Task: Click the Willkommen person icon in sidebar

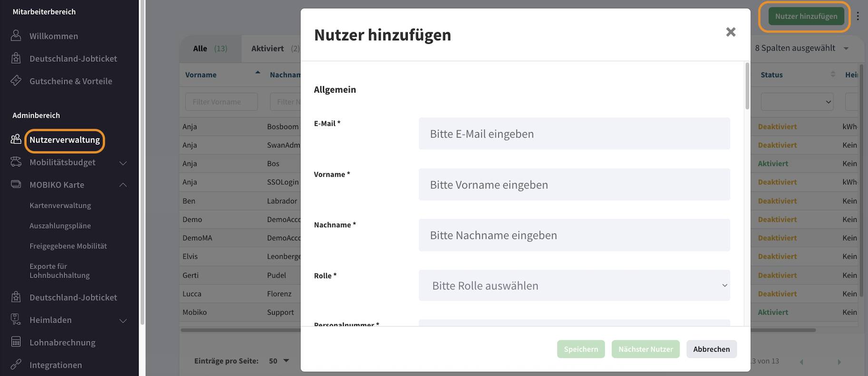Action: click(16, 36)
